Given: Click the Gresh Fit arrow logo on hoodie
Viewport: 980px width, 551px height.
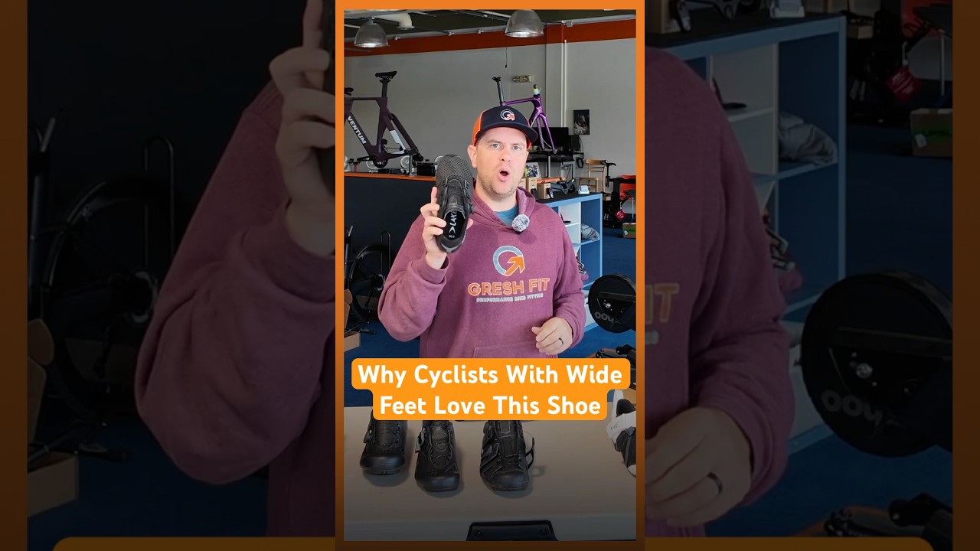Looking at the screenshot, I should coord(509,262).
